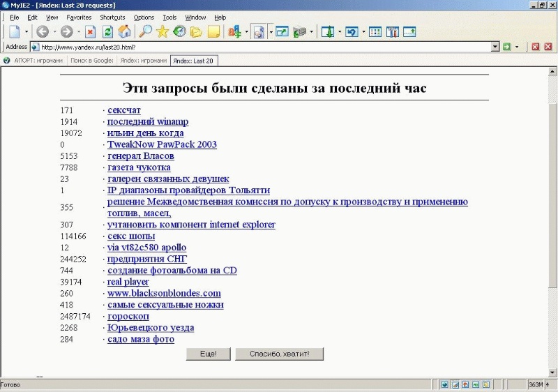Refresh the page with the green arrows icon
This screenshot has height=392, width=558.
click(x=107, y=32)
